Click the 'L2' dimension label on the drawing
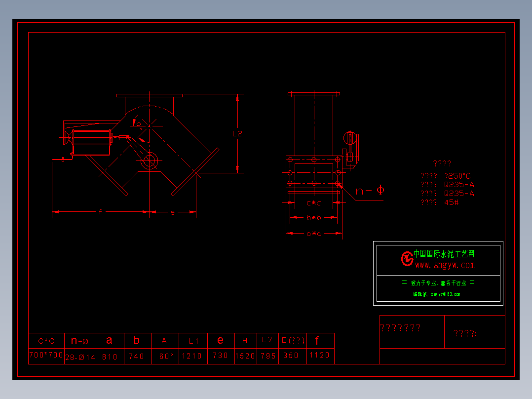The image size is (532, 399). point(237,133)
